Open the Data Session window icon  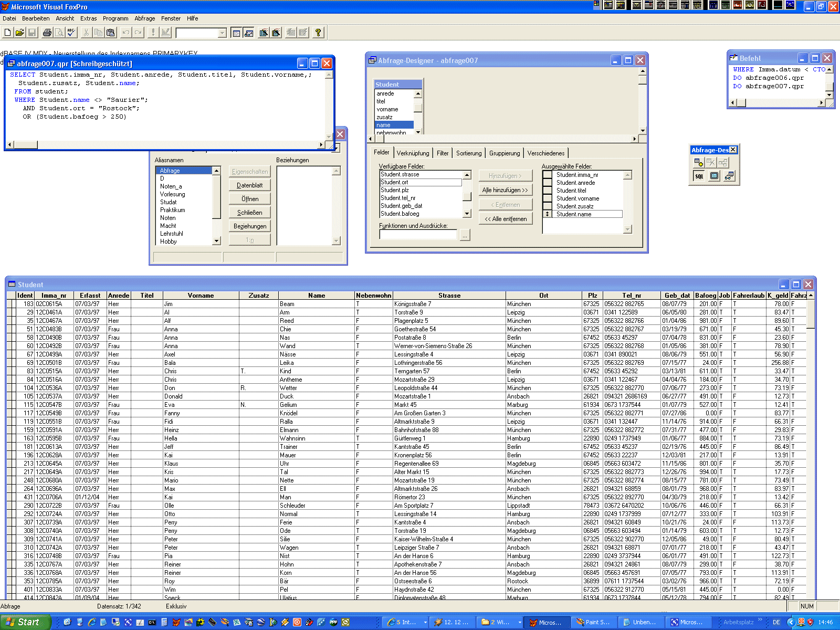point(248,33)
